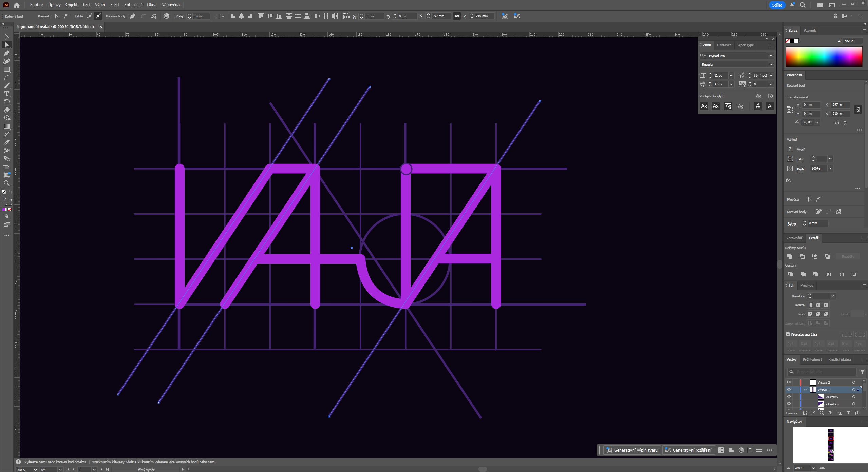Open the Tloušťka stroke weight dropdown
The image size is (868, 472).
click(833, 296)
